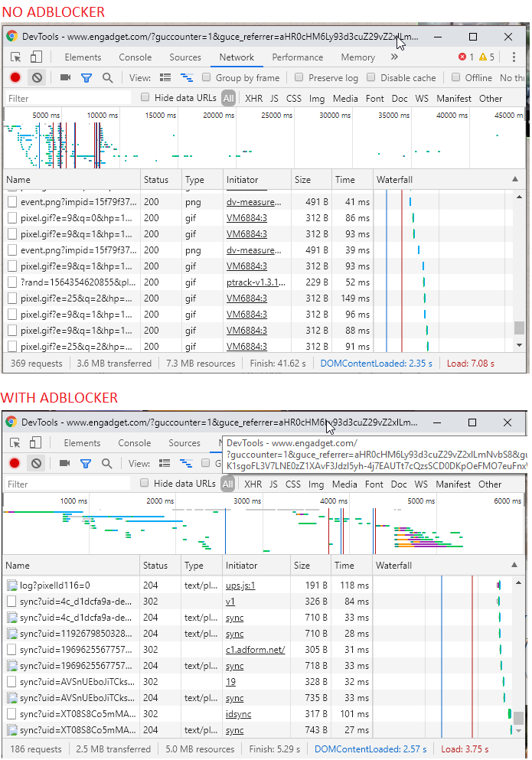Open the search magnifier in the top DevTools window

(x=107, y=77)
